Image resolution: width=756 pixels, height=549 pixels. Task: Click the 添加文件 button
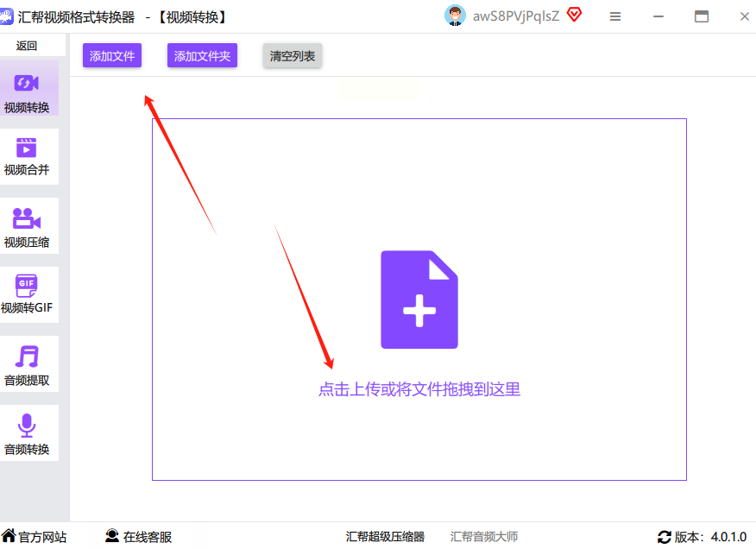coord(112,55)
